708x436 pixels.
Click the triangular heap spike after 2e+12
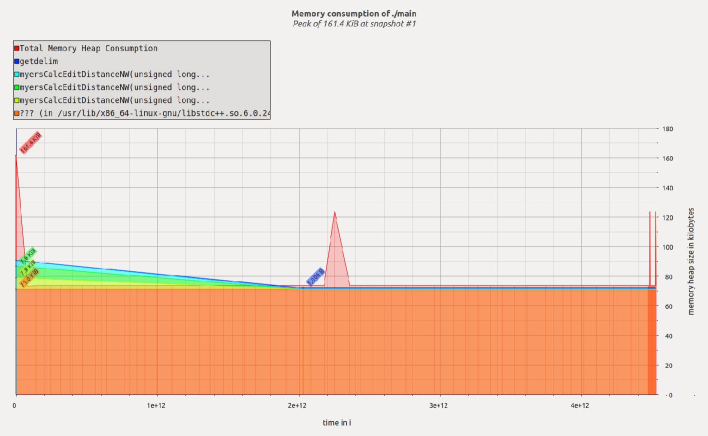click(x=335, y=257)
